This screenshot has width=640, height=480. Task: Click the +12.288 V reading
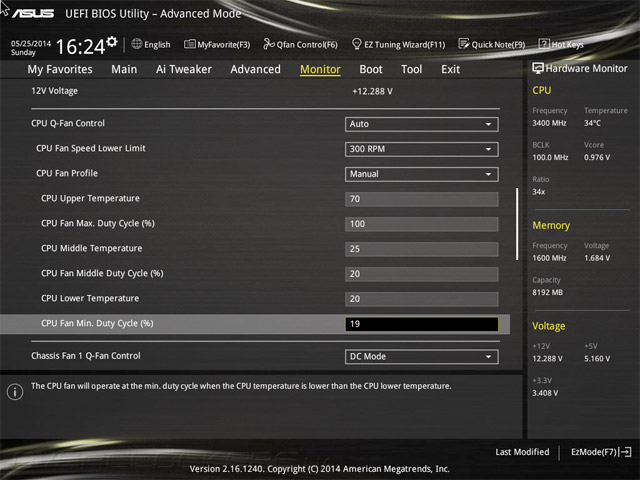pos(372,91)
